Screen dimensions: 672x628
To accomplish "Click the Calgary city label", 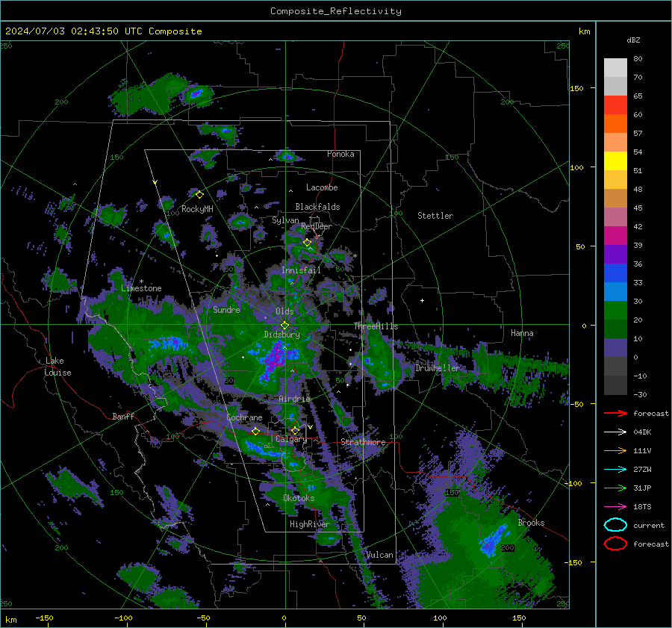I will [x=291, y=439].
